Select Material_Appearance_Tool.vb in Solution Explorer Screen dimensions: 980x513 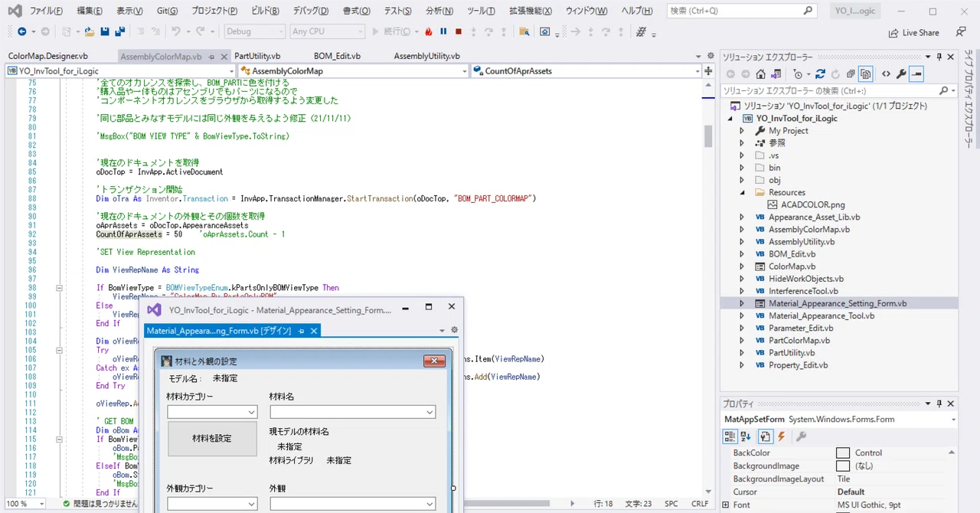click(822, 315)
